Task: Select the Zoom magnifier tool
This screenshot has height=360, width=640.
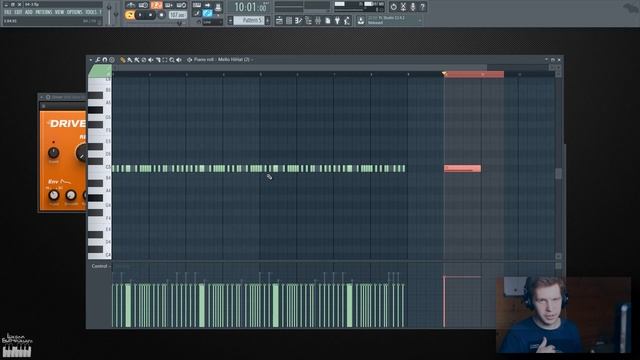Action: point(172,60)
